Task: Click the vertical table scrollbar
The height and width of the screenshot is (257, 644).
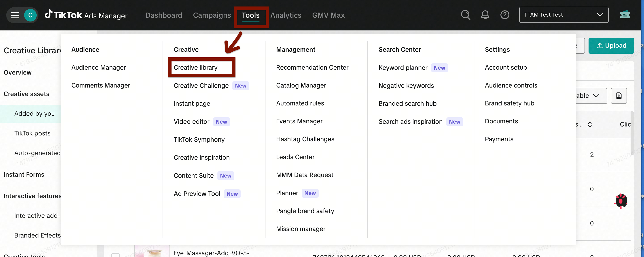Action: [x=632, y=133]
